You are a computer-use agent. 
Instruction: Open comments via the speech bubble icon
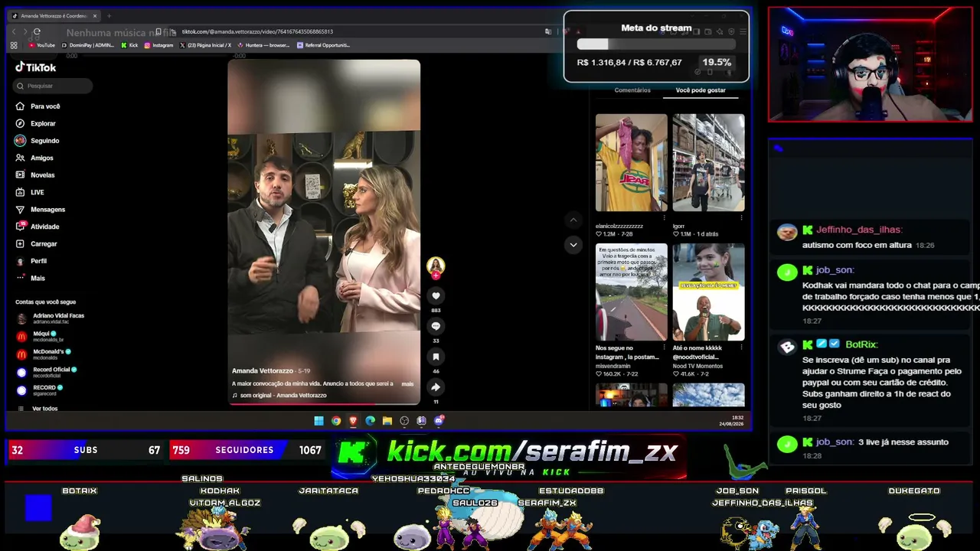click(436, 326)
